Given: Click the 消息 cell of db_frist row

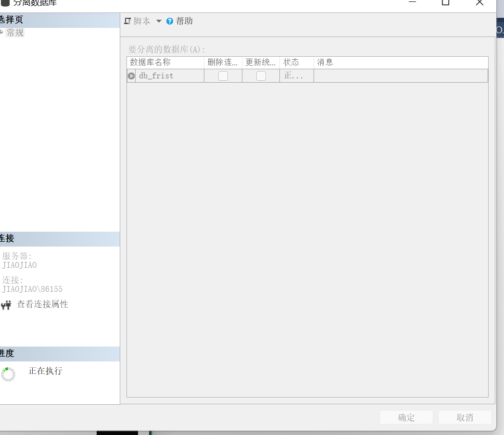Looking at the screenshot, I should [401, 76].
